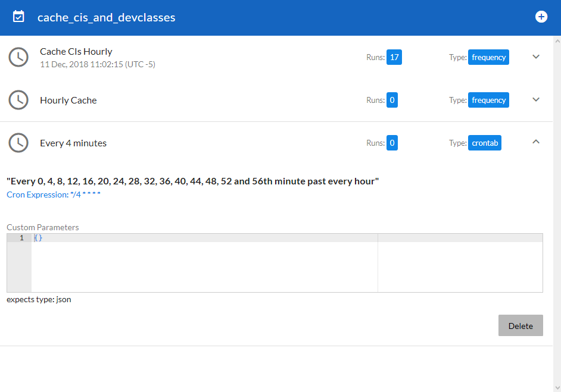Viewport: 561px width, 392px height.
Task: Click Runs 0 badge for Every 4 minutes
Action: tap(392, 143)
